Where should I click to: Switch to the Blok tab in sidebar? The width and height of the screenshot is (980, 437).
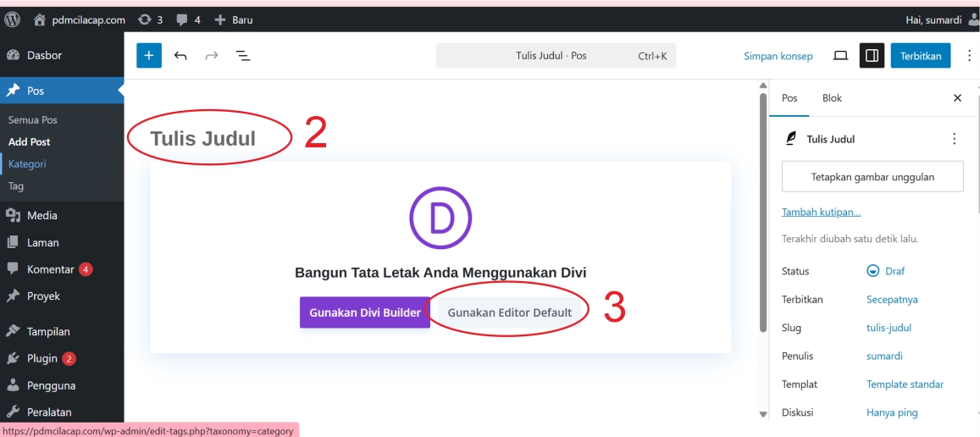click(832, 98)
